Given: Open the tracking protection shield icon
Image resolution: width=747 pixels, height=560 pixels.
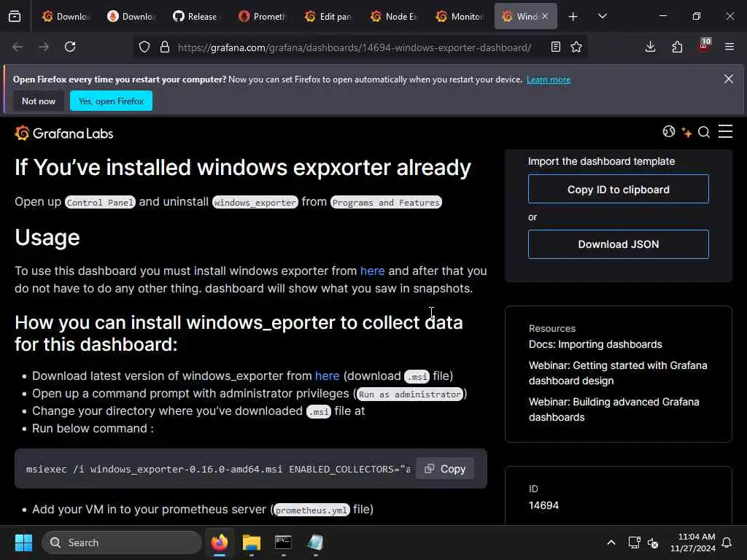Looking at the screenshot, I should [144, 47].
